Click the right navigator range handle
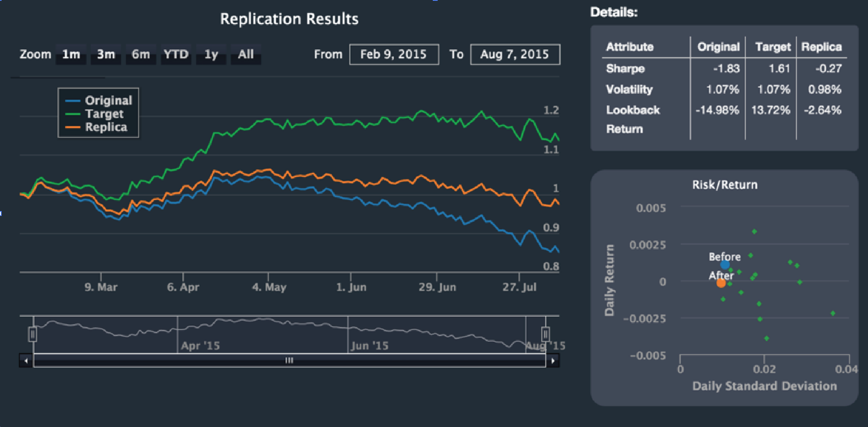The height and width of the screenshot is (427, 868). (545, 334)
